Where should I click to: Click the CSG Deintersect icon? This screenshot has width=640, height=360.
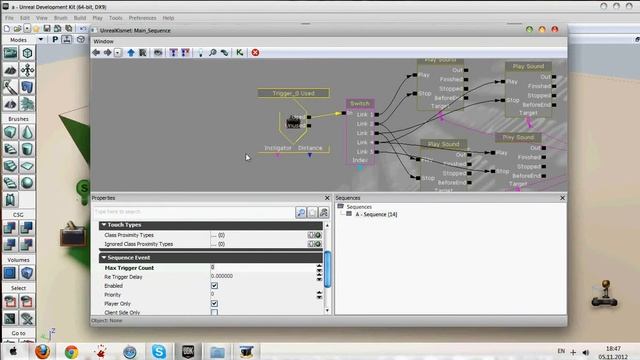[27, 244]
